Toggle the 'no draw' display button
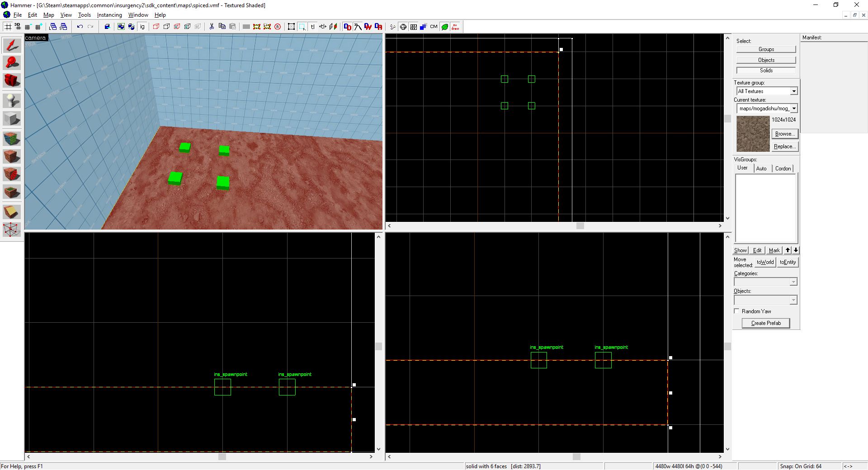 pyautogui.click(x=455, y=27)
